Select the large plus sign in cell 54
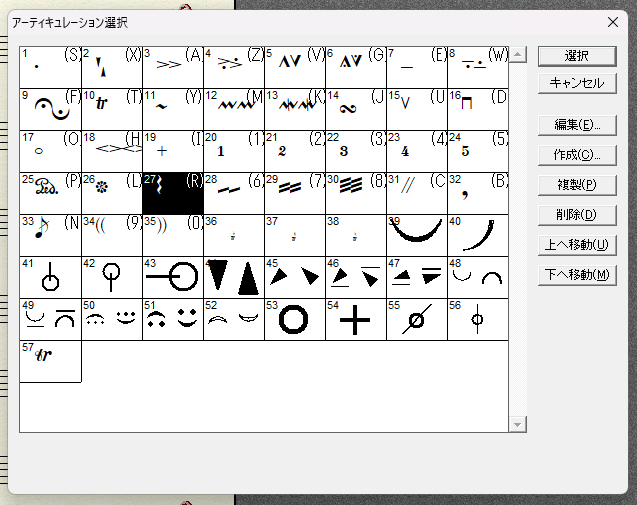Screen dimensions: 637x505 click(355, 319)
